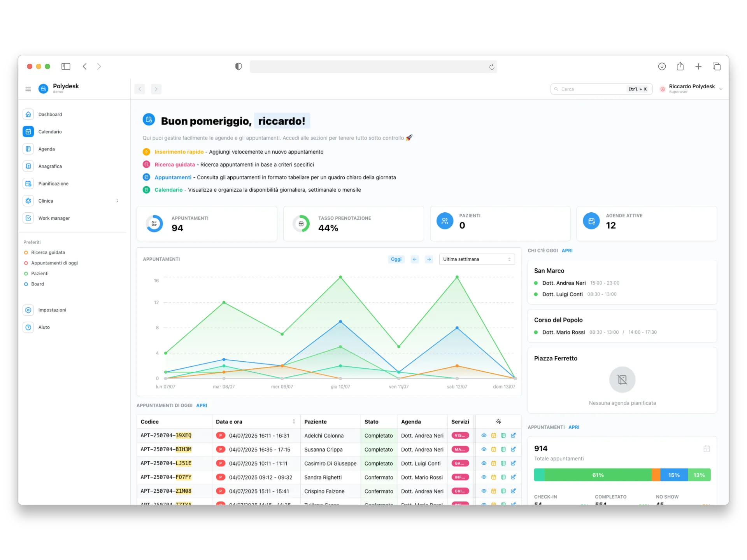Collapse the sidebar with the hamburger icon
Screen dimensions: 747x560
pyautogui.click(x=28, y=89)
